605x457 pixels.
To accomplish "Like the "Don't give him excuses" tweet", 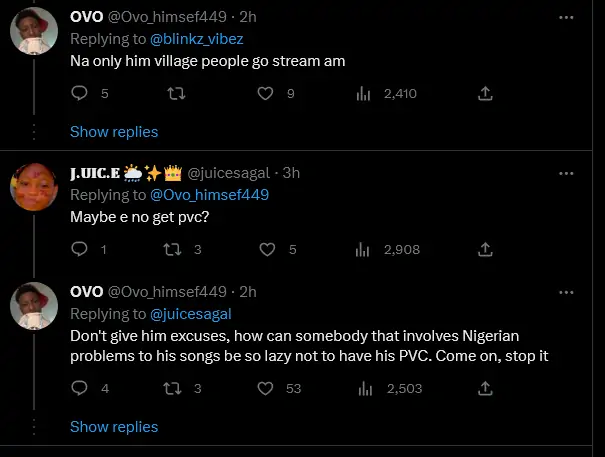I will tap(265, 388).
